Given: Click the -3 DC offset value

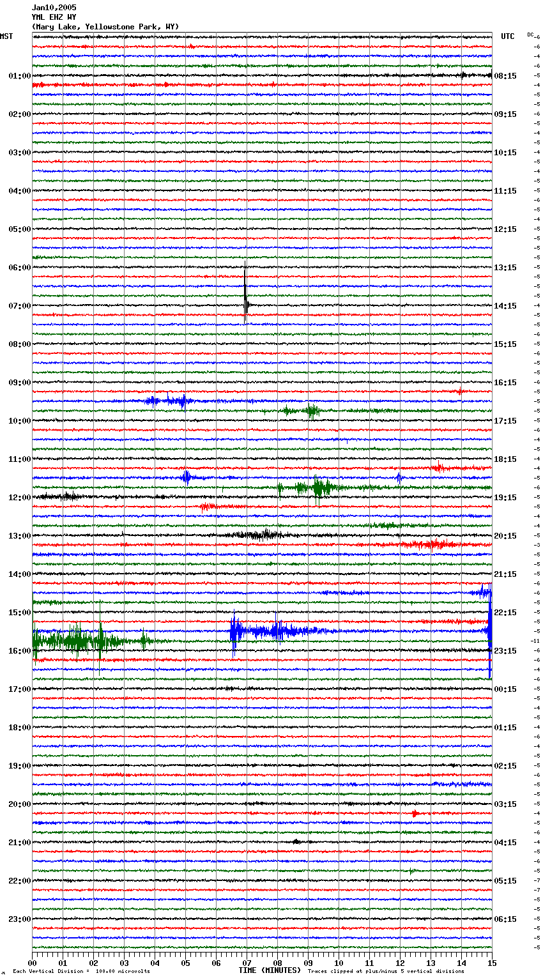Looking at the screenshot, I should pos(537,545).
